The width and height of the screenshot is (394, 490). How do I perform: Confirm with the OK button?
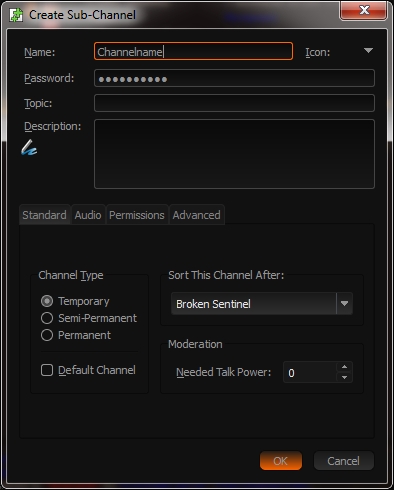[281, 461]
